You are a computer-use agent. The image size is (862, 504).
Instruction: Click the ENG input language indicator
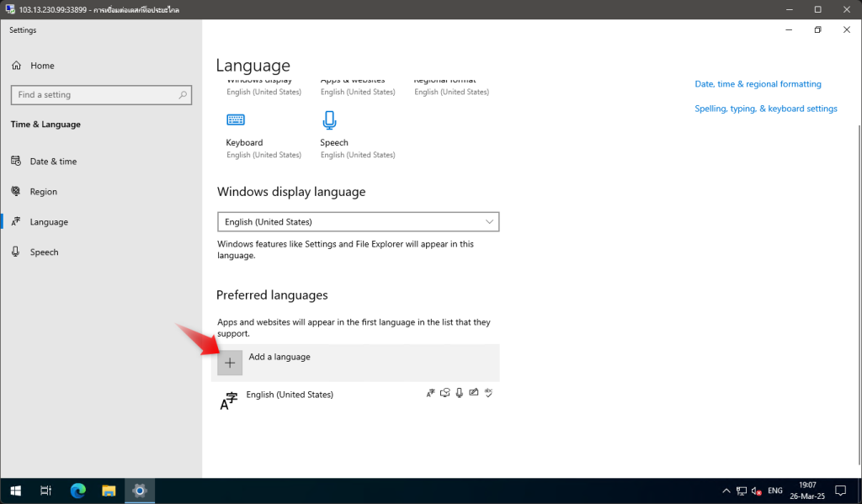(x=775, y=491)
